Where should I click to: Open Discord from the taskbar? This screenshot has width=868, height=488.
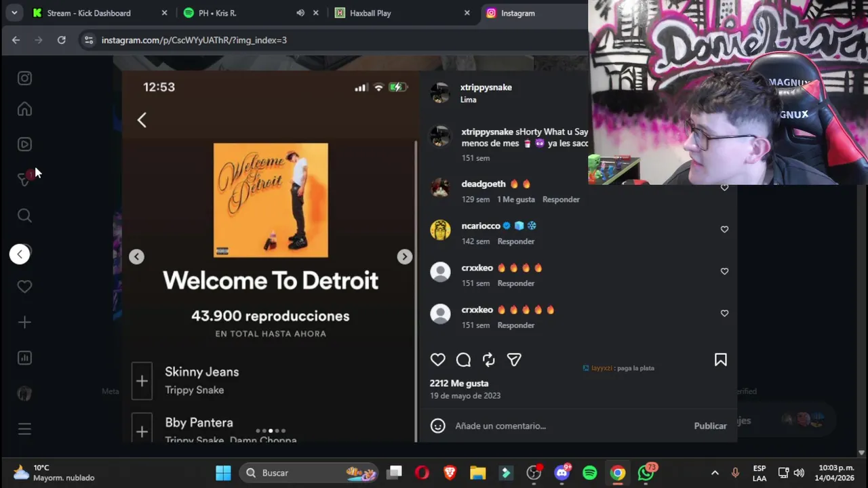click(x=562, y=472)
